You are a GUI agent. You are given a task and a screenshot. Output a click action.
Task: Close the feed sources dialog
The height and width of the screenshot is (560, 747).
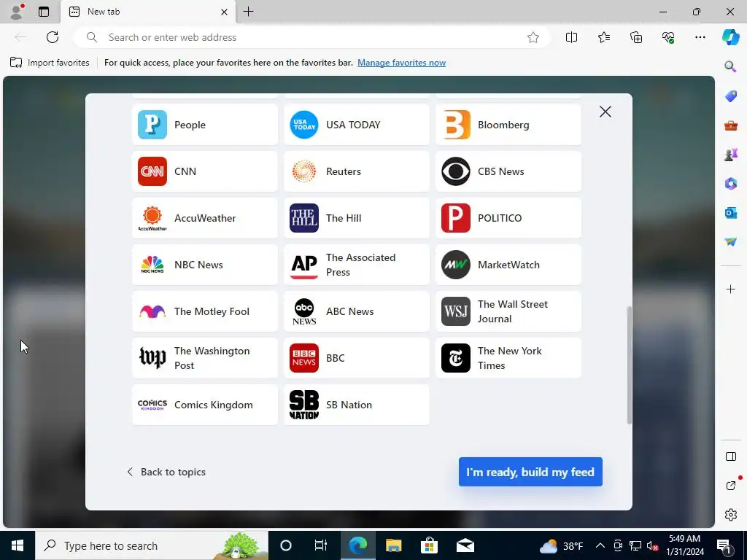tap(605, 112)
